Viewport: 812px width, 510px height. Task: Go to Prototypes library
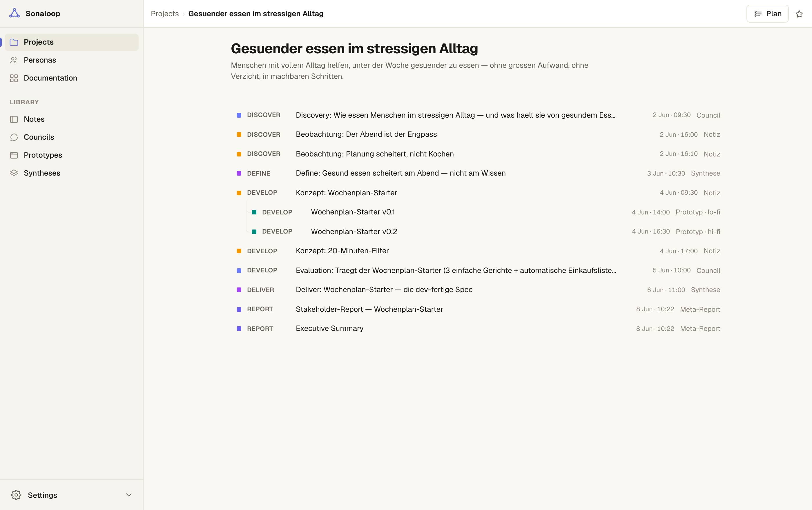click(x=72, y=155)
